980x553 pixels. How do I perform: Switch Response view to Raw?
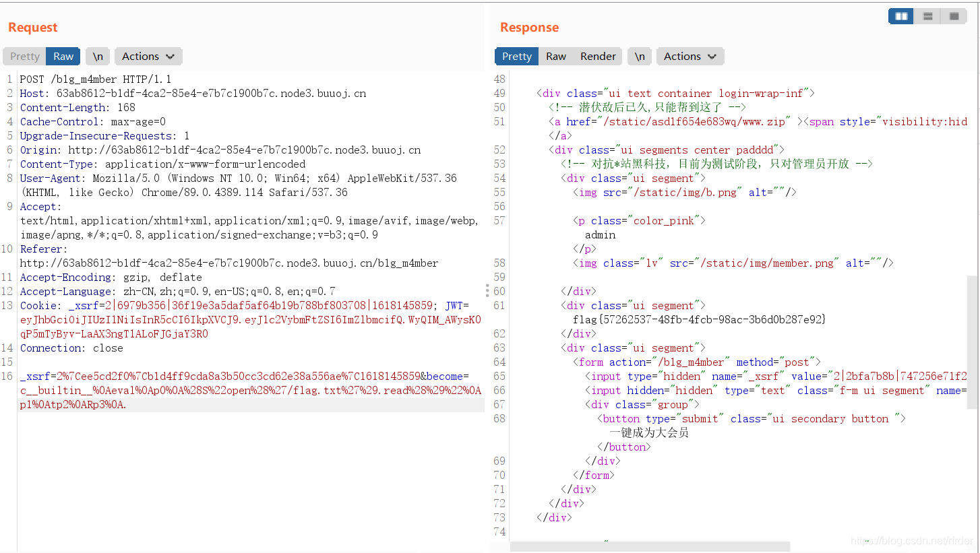[556, 57]
